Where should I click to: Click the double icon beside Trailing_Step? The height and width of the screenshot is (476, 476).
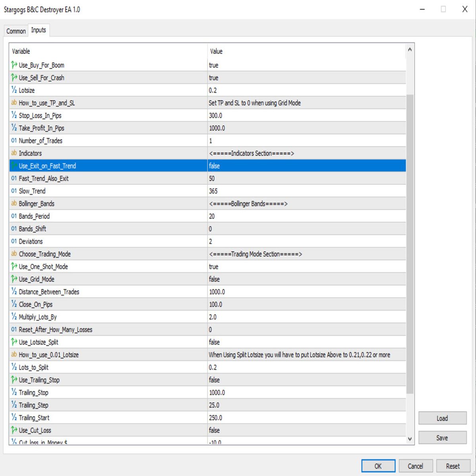point(14,405)
